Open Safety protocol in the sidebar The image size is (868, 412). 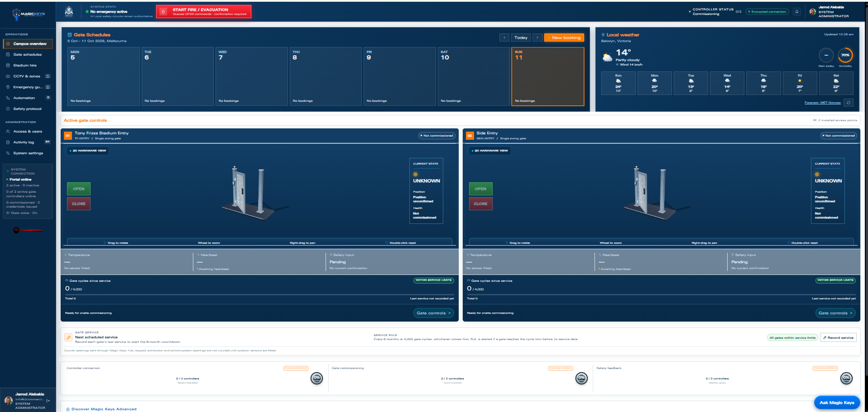(27, 109)
